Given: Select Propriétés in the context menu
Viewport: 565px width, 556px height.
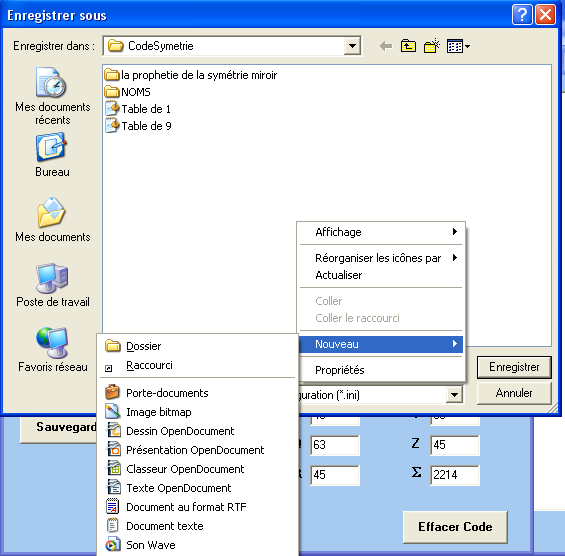Looking at the screenshot, I should click(381, 370).
